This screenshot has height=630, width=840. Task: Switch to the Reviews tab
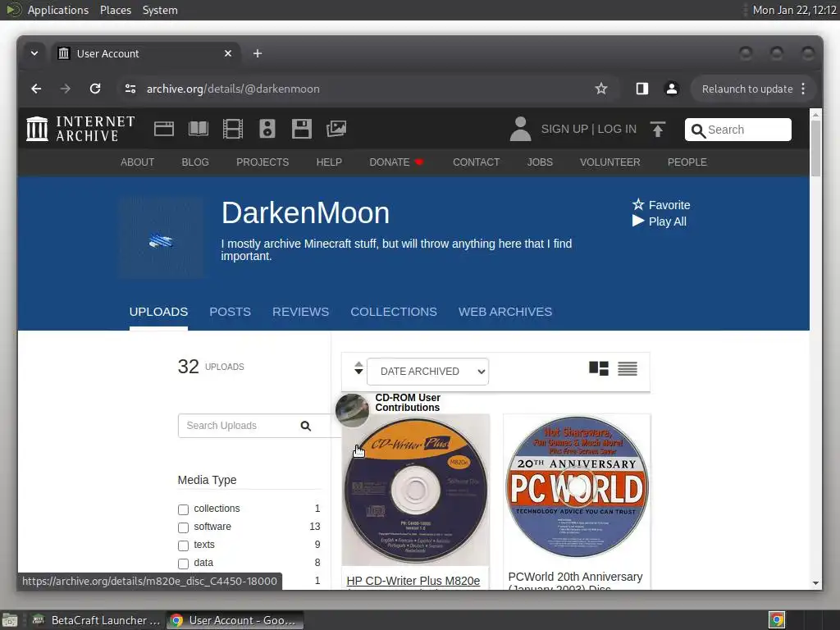coord(300,312)
